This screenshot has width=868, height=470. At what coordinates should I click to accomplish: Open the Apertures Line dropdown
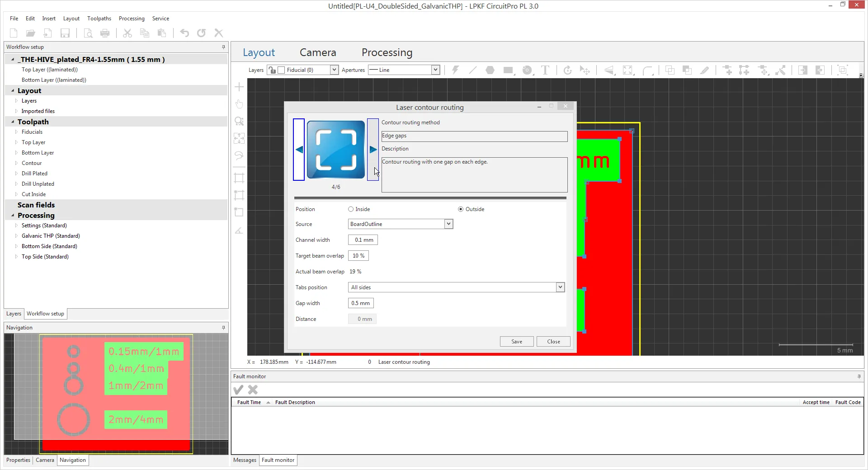tap(435, 70)
